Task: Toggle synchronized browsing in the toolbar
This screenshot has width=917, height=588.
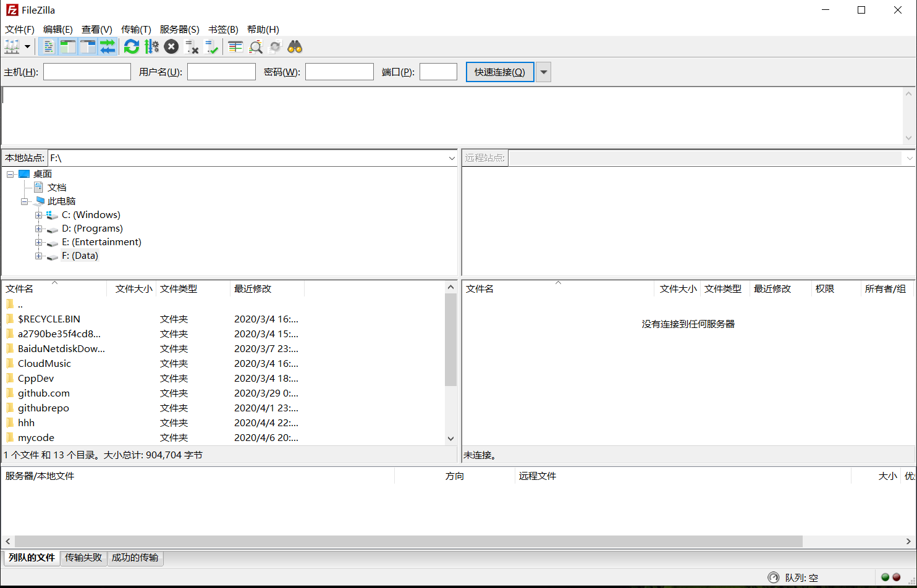Action: click(x=275, y=47)
